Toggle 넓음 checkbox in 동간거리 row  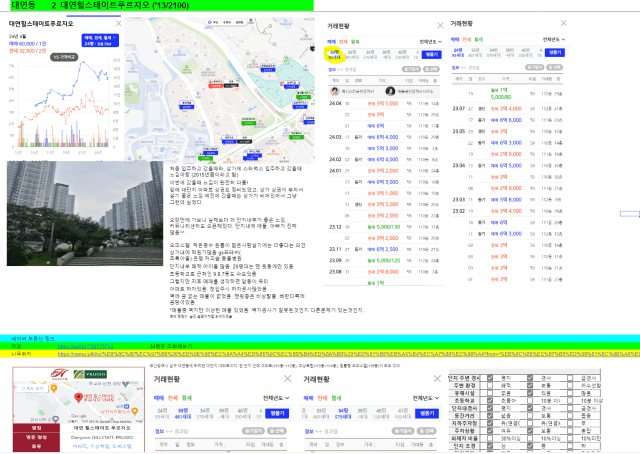point(490,416)
